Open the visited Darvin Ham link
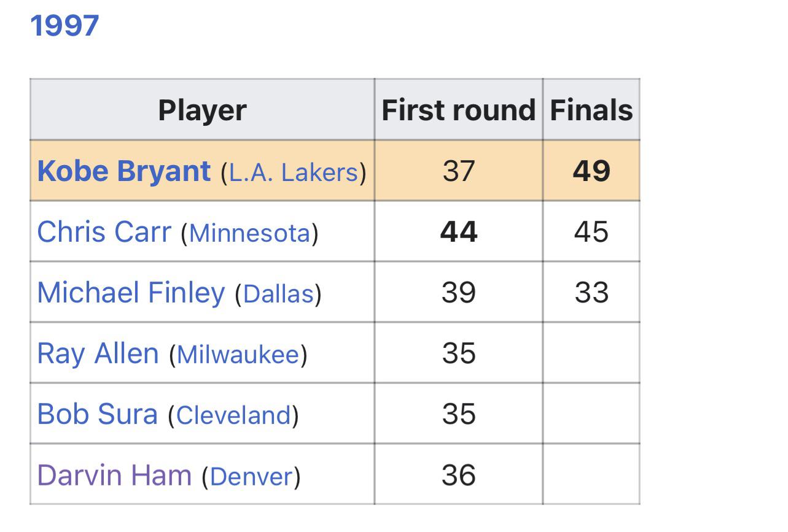This screenshot has width=788, height=532. (114, 475)
